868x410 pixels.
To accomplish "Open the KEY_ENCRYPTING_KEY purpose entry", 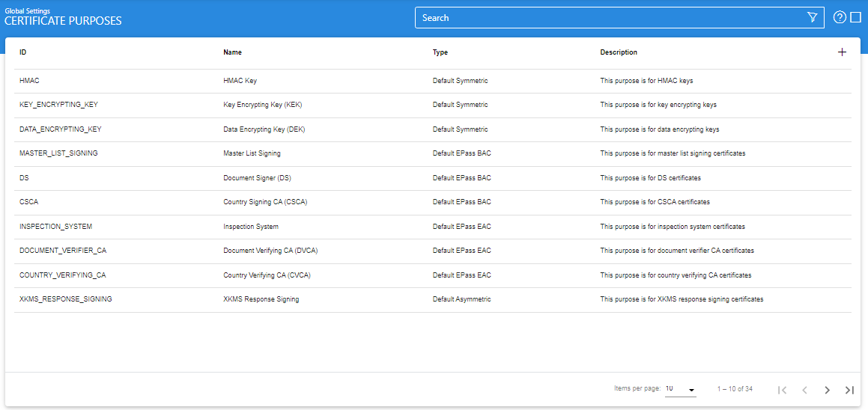I will pos(58,105).
